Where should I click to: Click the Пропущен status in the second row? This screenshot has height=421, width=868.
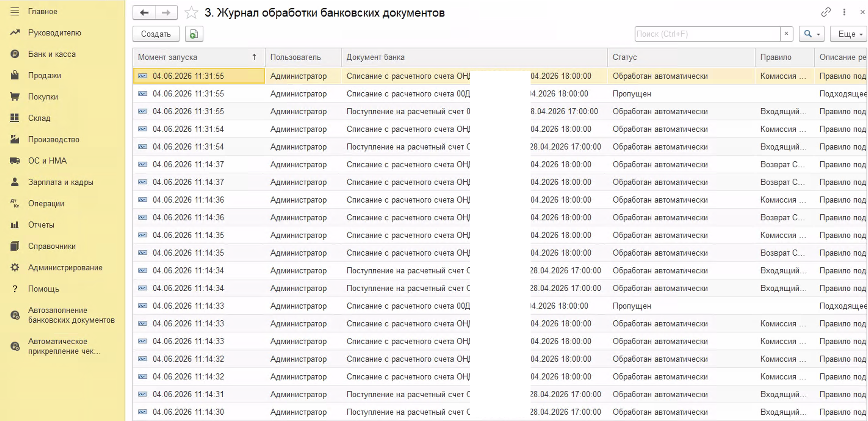click(x=632, y=94)
